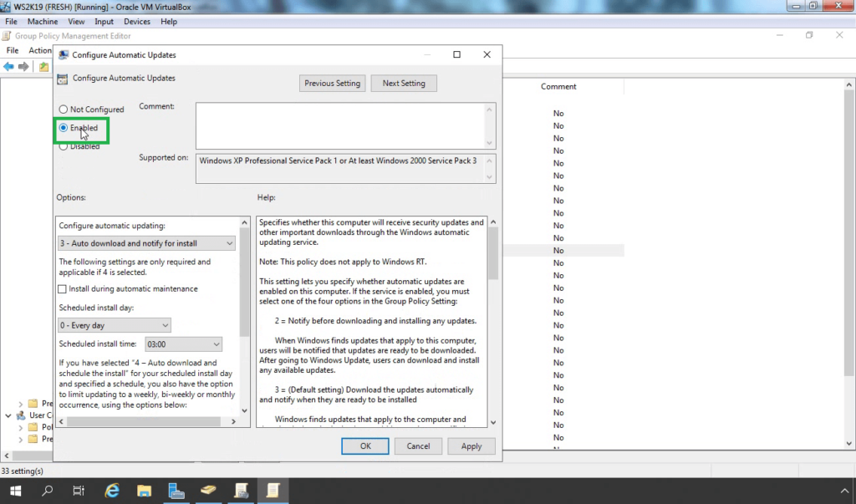Click the VirtualBox window title icon
Screen dimensions: 856x504
(6, 7)
